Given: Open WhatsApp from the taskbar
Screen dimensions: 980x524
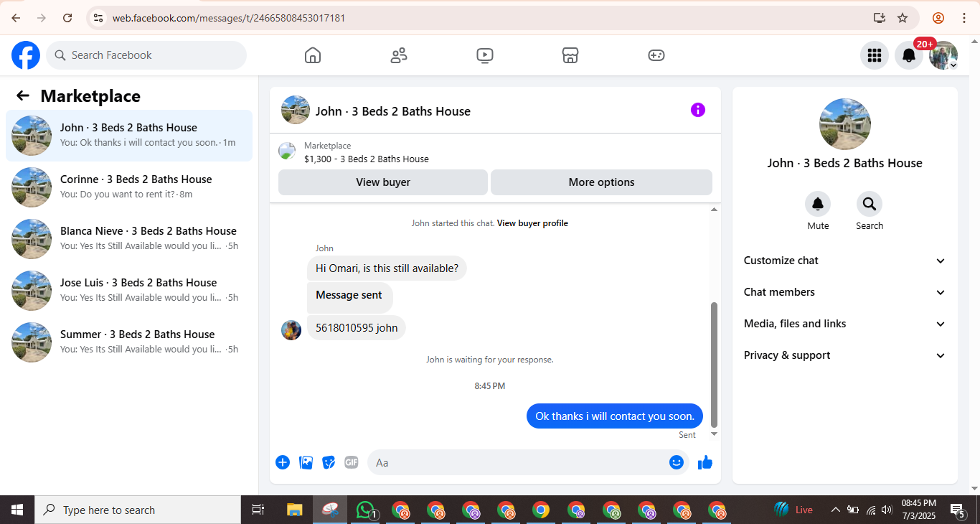Looking at the screenshot, I should click(366, 510).
